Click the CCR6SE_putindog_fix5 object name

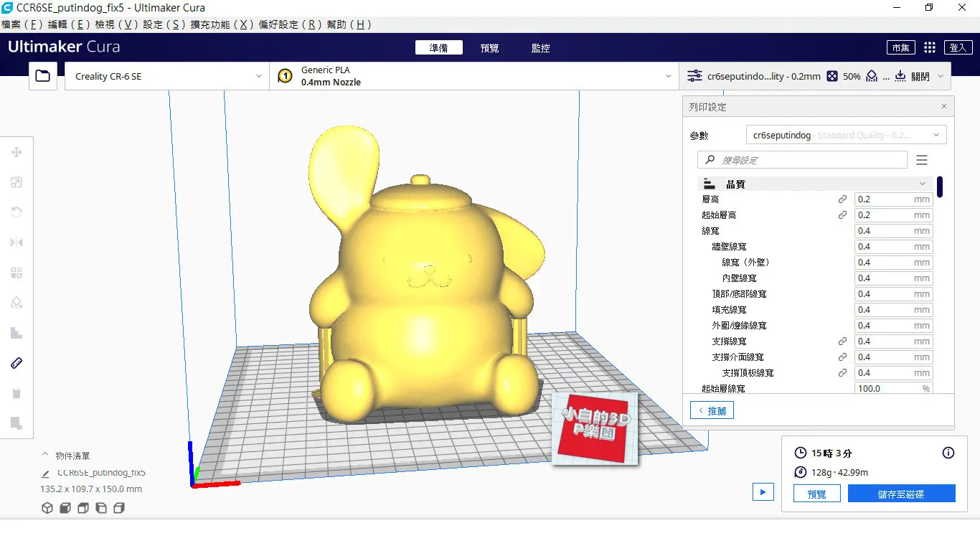[101, 474]
